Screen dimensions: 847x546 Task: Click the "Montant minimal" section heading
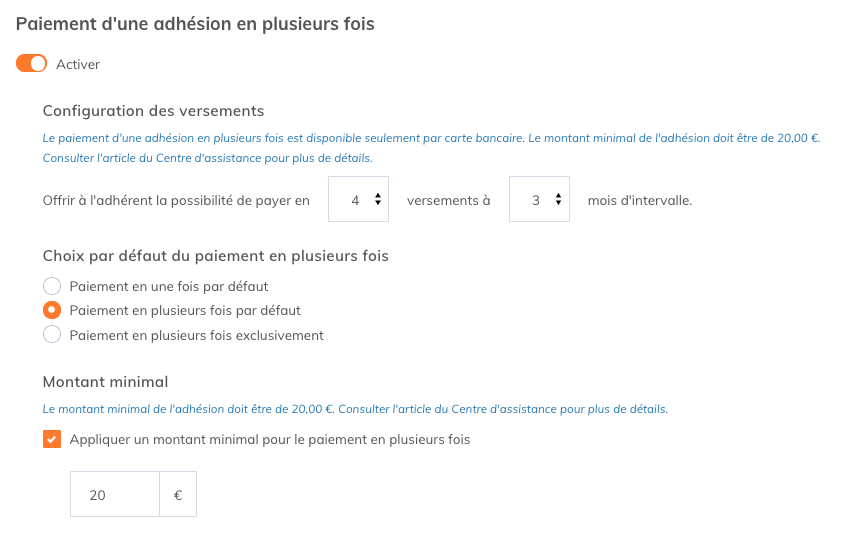coord(105,381)
